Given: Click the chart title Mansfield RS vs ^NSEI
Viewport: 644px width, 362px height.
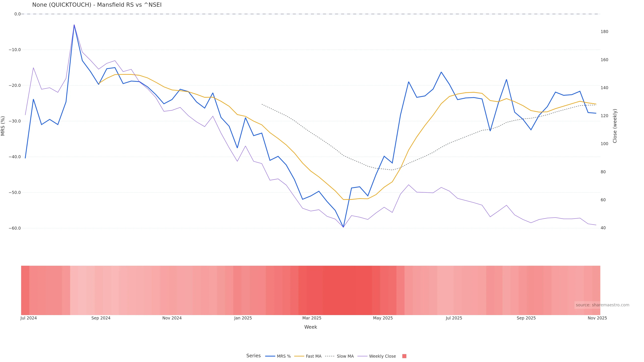Looking at the screenshot, I should pos(97,5).
